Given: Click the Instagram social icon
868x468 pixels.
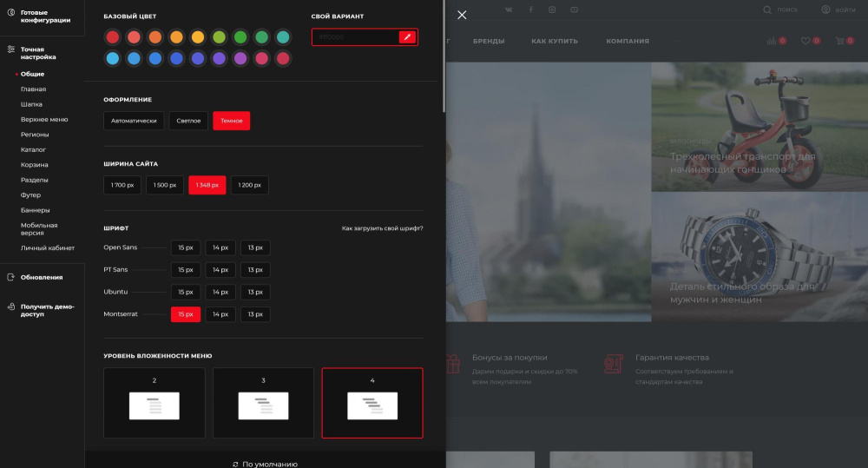Looking at the screenshot, I should pyautogui.click(x=552, y=10).
